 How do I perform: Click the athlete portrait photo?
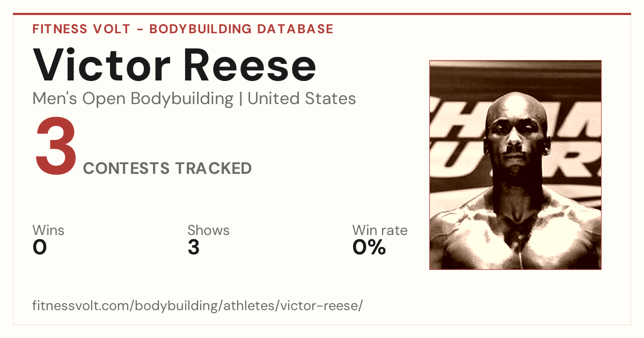click(515, 165)
